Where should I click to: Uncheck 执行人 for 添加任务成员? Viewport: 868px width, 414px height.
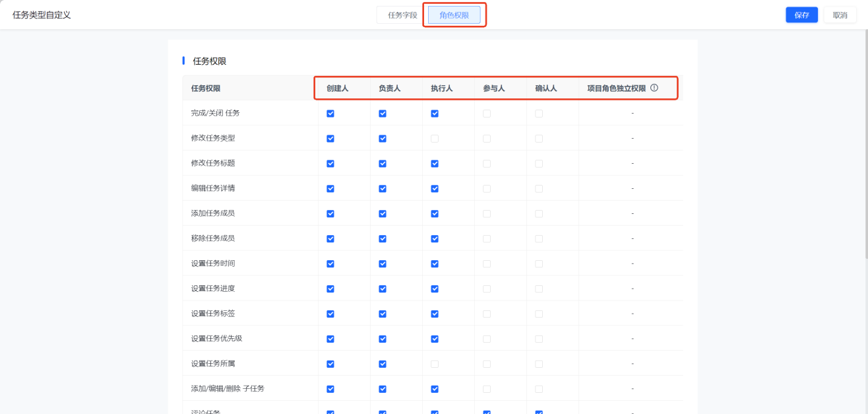pos(435,214)
